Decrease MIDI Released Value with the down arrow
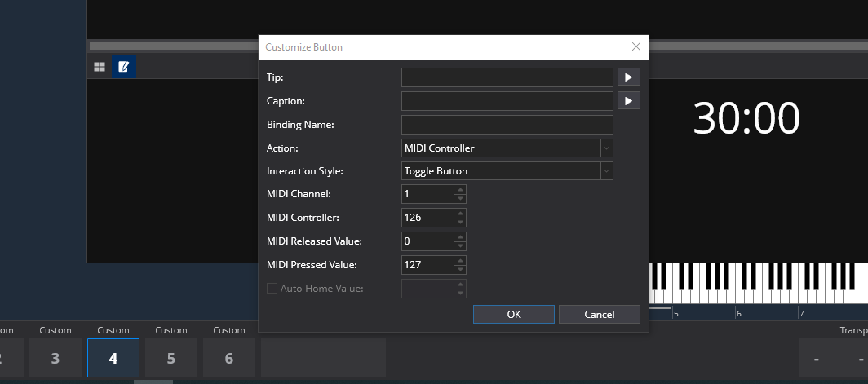The image size is (868, 384). pyautogui.click(x=460, y=245)
